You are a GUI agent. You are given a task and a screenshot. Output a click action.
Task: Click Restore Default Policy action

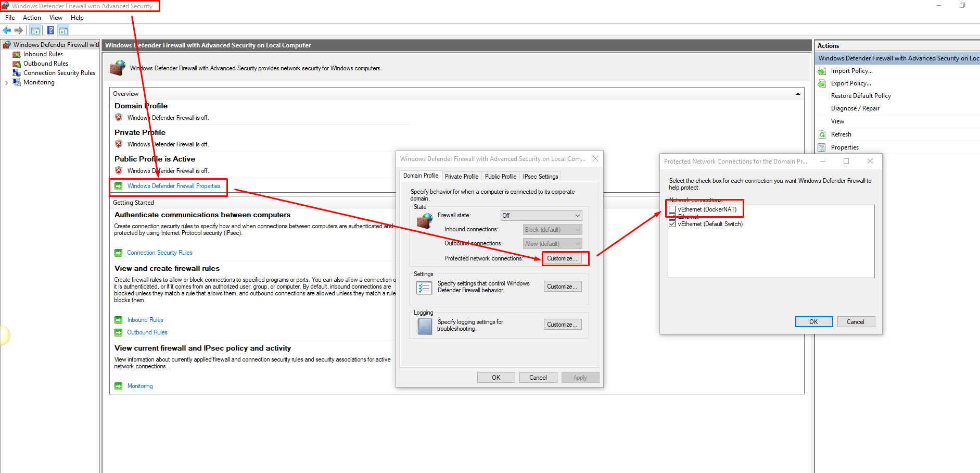861,96
